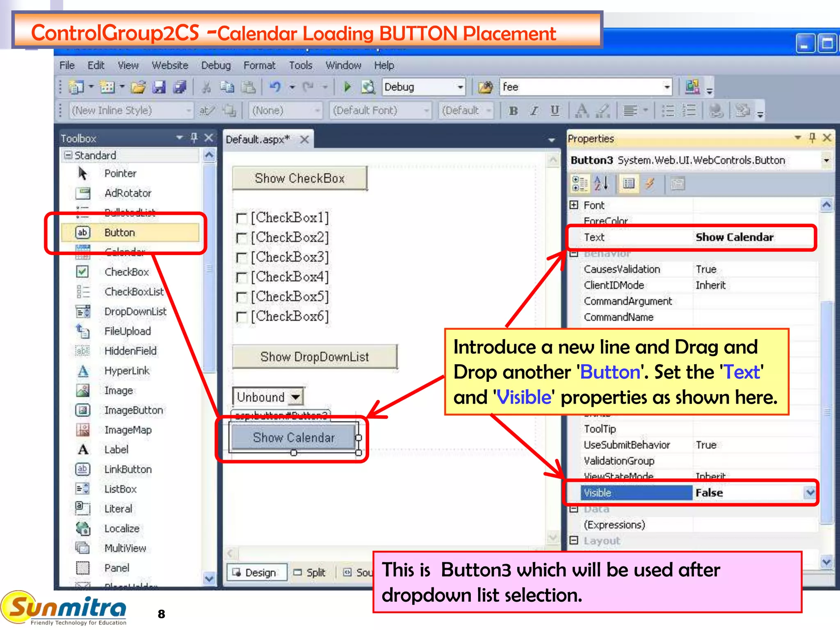Viewport: 840px width, 630px height.
Task: Click the Save icon in toolbar
Action: point(159,87)
